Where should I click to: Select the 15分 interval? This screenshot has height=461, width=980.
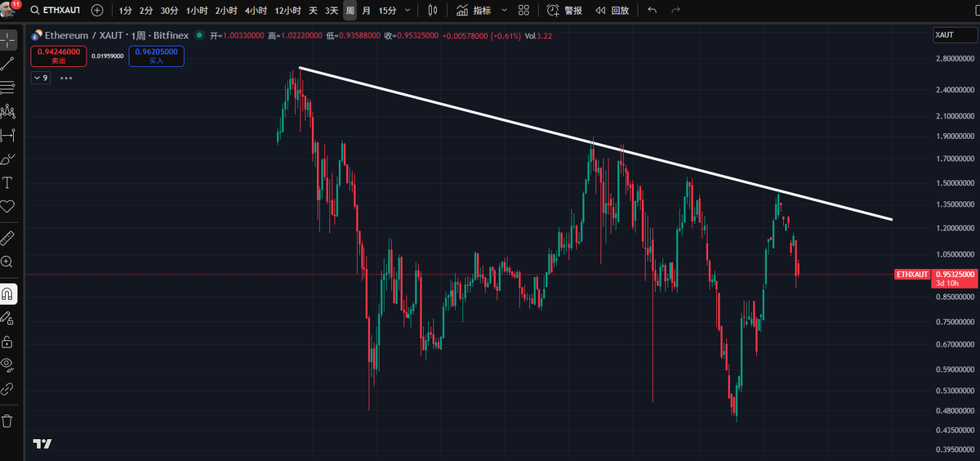[387, 11]
